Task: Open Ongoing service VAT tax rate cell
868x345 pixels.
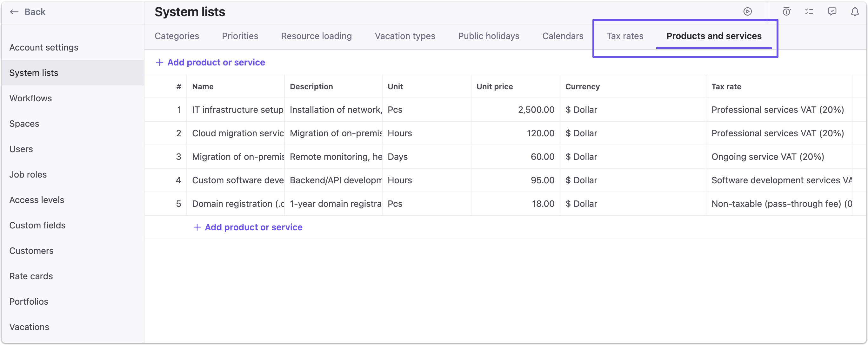Action: tap(767, 157)
